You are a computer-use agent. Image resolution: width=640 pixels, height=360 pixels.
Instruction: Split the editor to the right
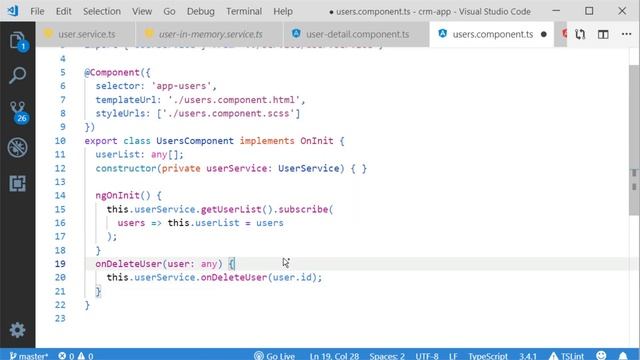(603, 34)
